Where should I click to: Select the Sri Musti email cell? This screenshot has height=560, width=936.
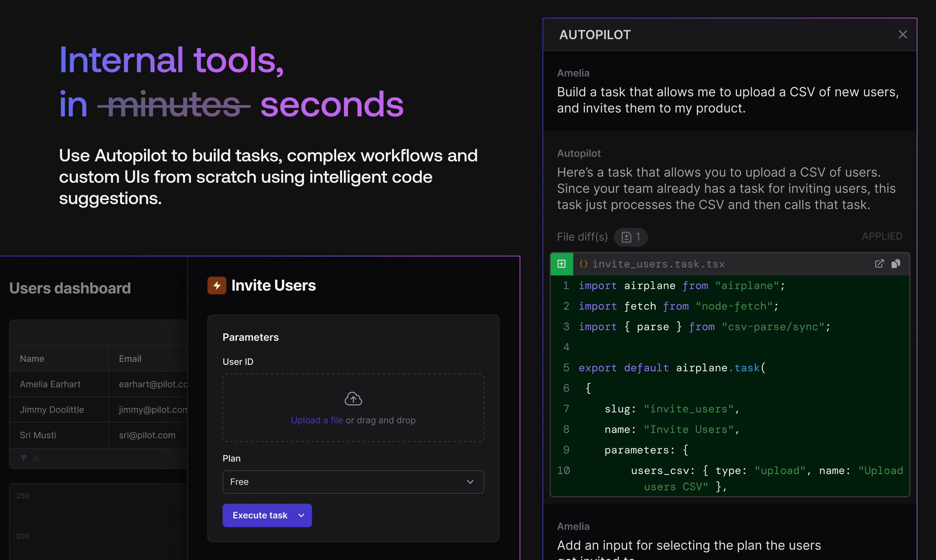pos(147,435)
